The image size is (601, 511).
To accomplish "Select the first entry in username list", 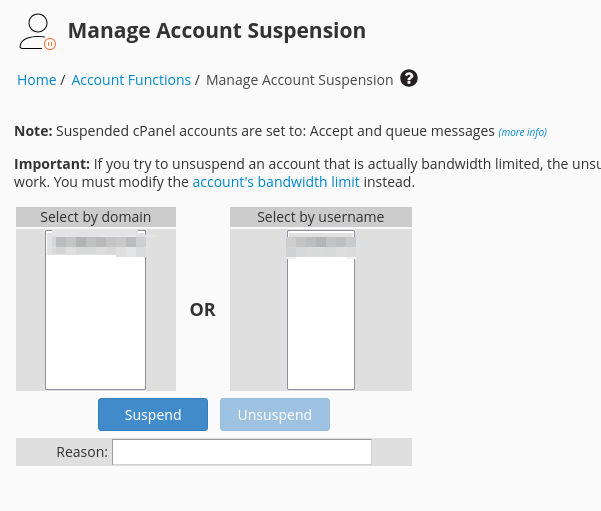I will tap(321, 242).
